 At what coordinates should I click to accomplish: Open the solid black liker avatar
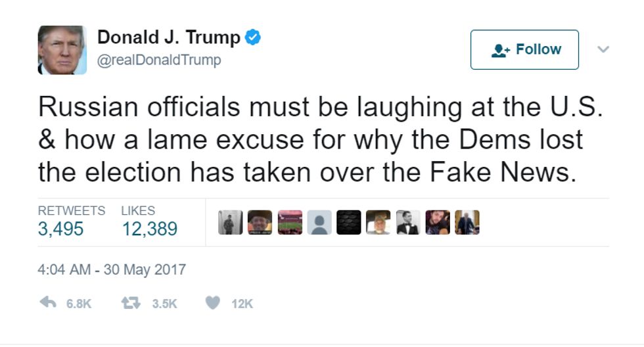coord(349,222)
